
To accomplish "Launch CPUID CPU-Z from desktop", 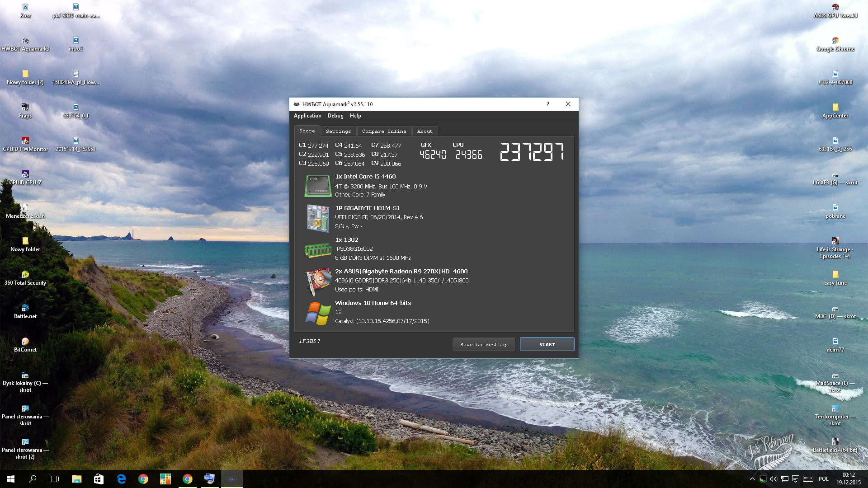I will click(25, 178).
